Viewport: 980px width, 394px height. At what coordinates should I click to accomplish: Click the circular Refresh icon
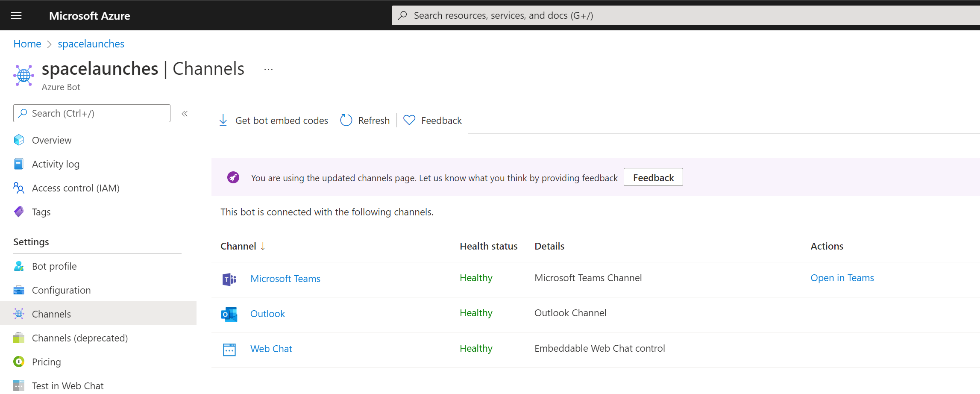[x=346, y=121]
